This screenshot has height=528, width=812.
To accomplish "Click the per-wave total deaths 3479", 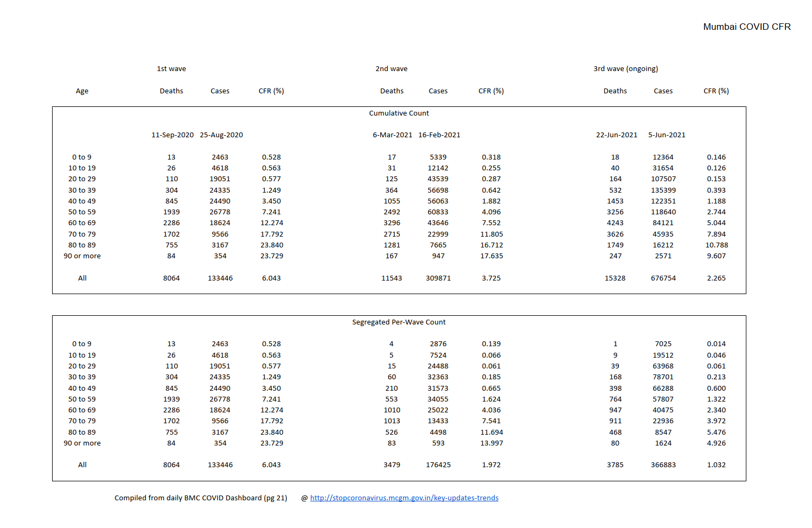I will pyautogui.click(x=392, y=465).
